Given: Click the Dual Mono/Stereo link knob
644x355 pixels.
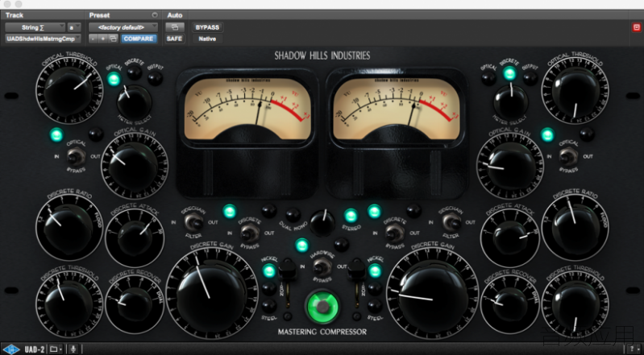Looking at the screenshot, I should 322,223.
